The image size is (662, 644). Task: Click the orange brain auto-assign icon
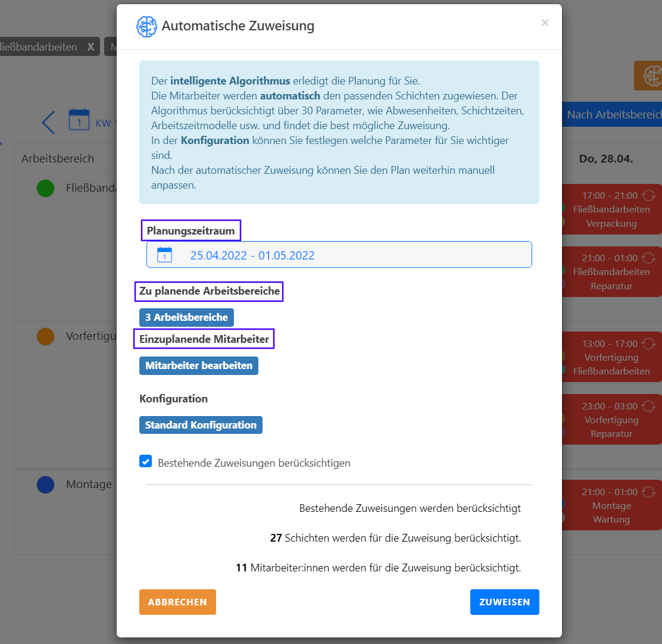(x=648, y=76)
